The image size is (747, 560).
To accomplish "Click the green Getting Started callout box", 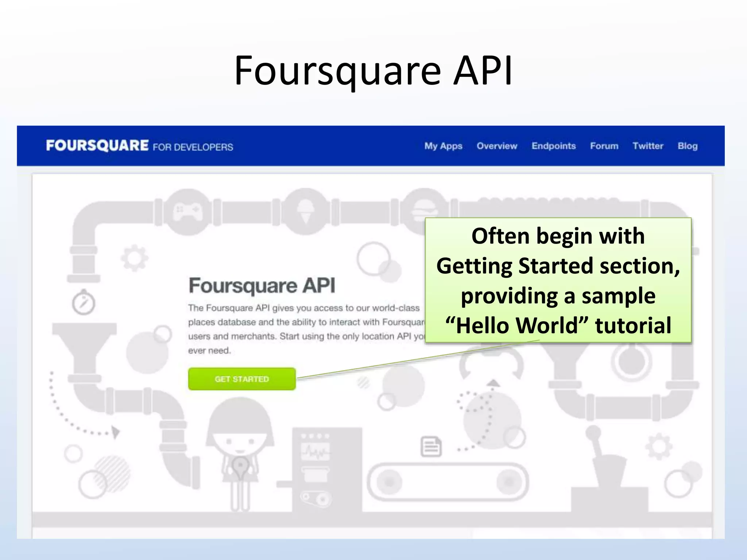I will click(x=558, y=280).
